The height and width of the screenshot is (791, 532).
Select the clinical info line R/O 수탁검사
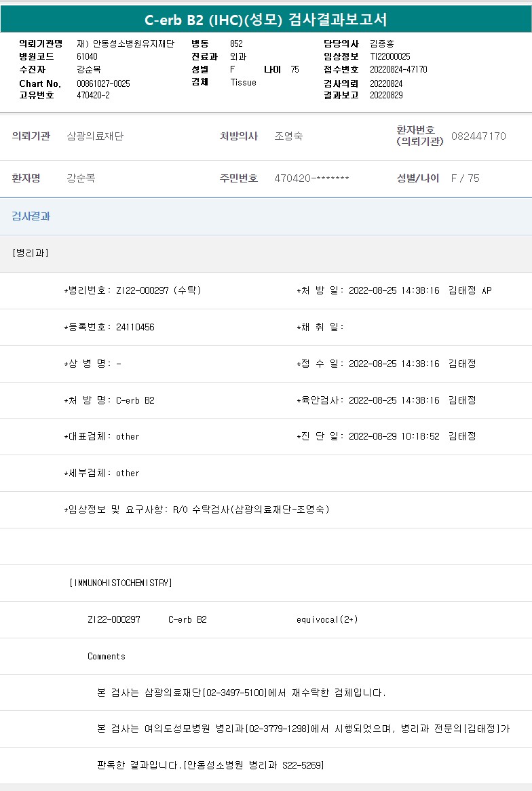click(197, 509)
